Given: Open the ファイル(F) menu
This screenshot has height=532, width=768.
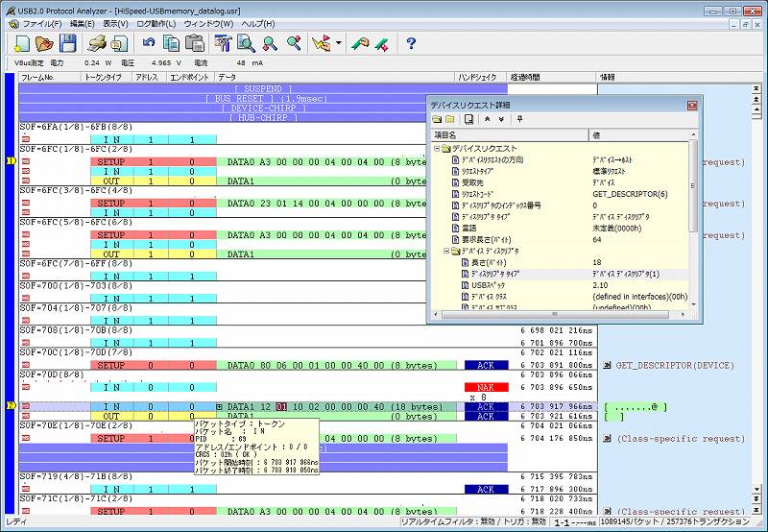Looking at the screenshot, I should point(42,23).
